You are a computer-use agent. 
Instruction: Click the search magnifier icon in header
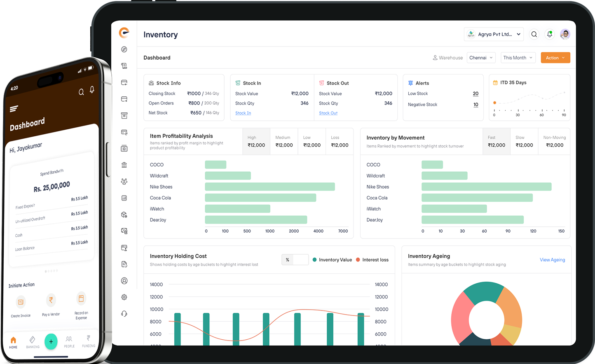pos(534,35)
